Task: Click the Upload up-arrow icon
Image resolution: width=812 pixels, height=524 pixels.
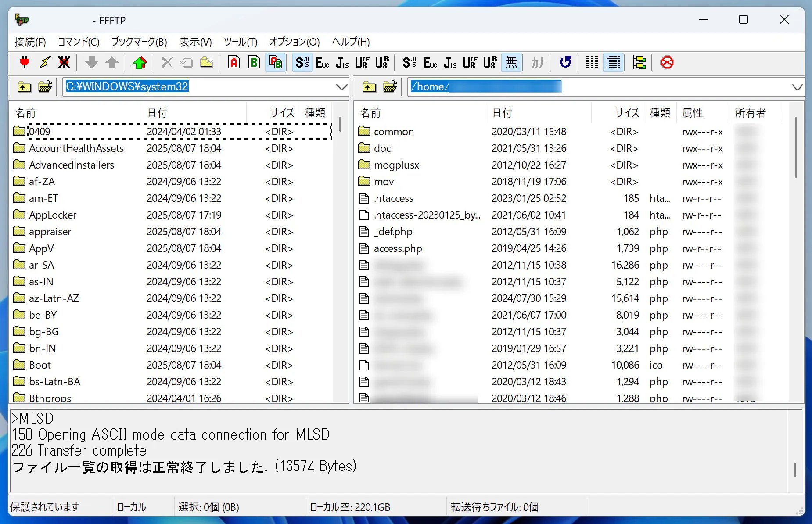Action: coord(112,62)
